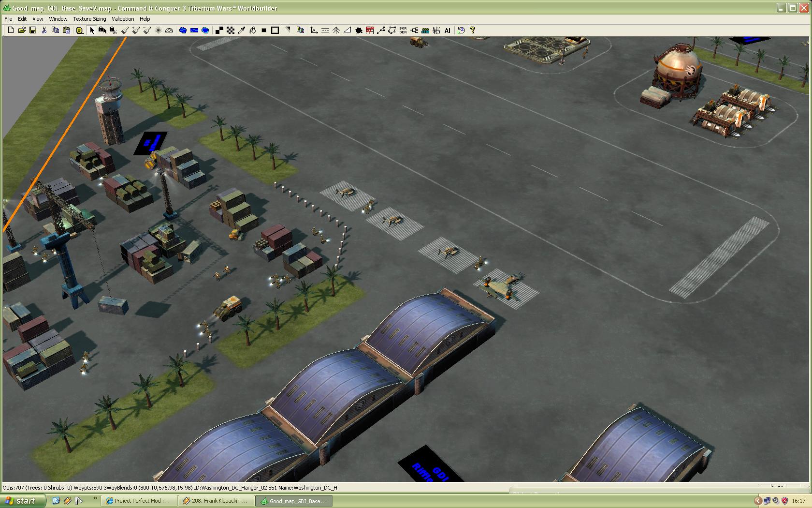Select the waypoint path tool

[x=381, y=30]
